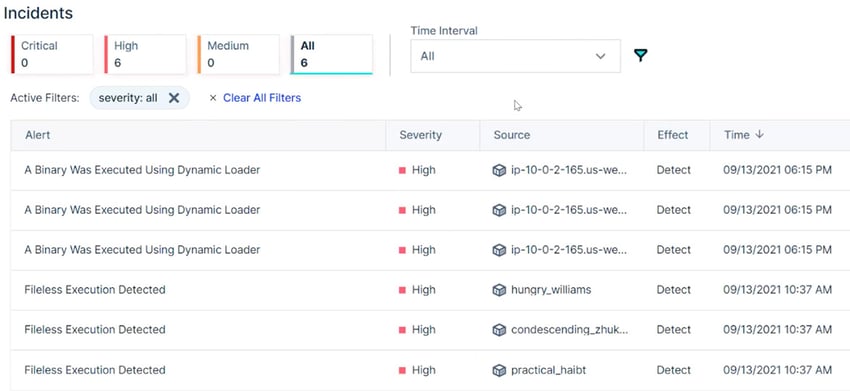Click the Time column sort arrow
Viewport: 850px width, 391px height.
pyautogui.click(x=759, y=134)
